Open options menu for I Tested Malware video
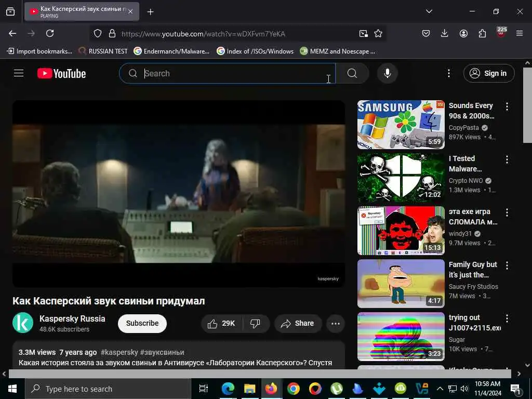Viewport: 532px width, 399px height. pyautogui.click(x=507, y=159)
